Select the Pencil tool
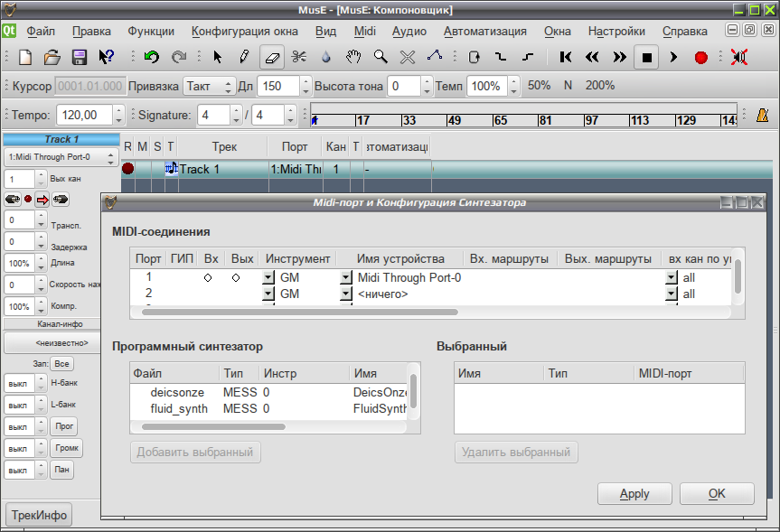 244,57
